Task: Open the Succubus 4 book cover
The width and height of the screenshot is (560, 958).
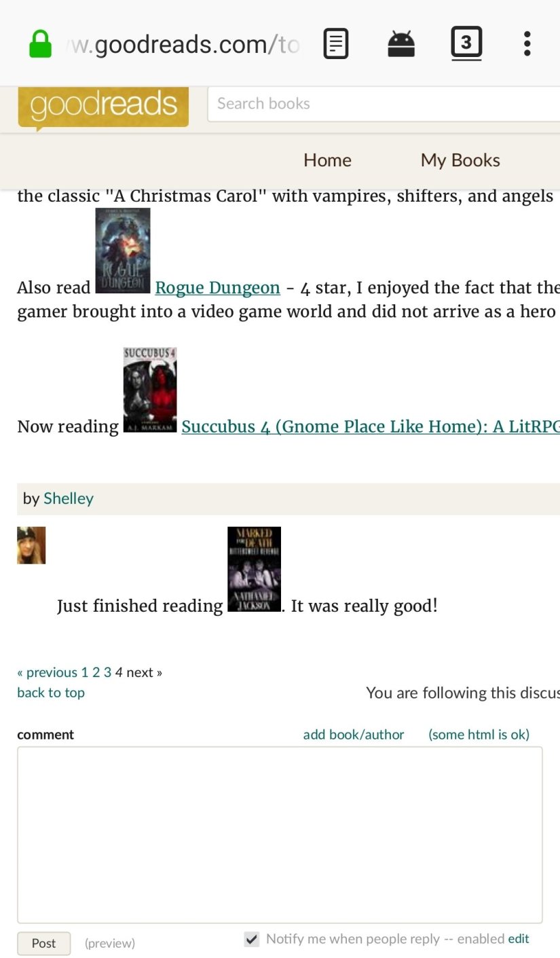Action: pos(150,390)
